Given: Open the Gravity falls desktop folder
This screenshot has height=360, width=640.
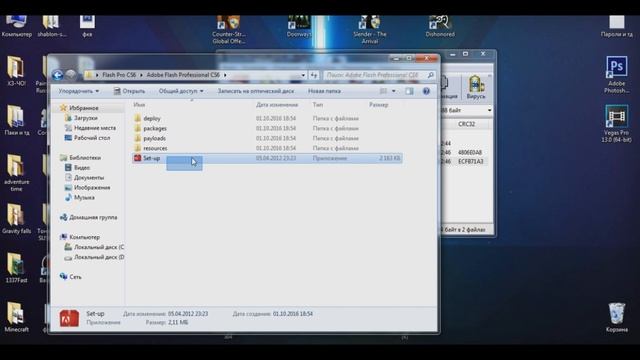Looking at the screenshot, I should 16,219.
